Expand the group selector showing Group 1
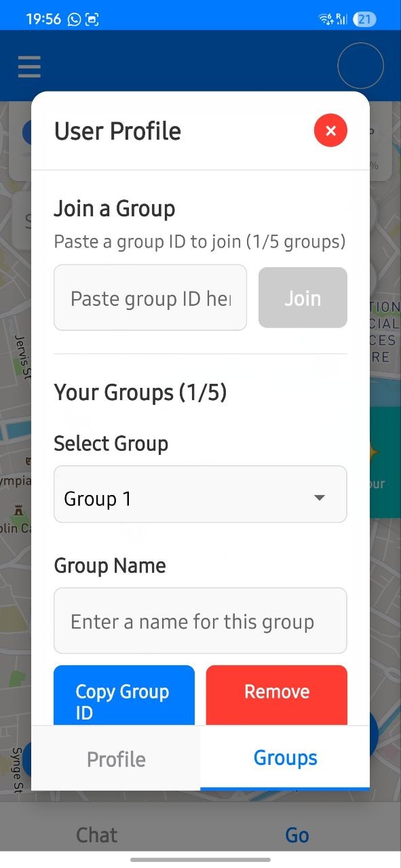This screenshot has width=401, height=868. click(200, 494)
